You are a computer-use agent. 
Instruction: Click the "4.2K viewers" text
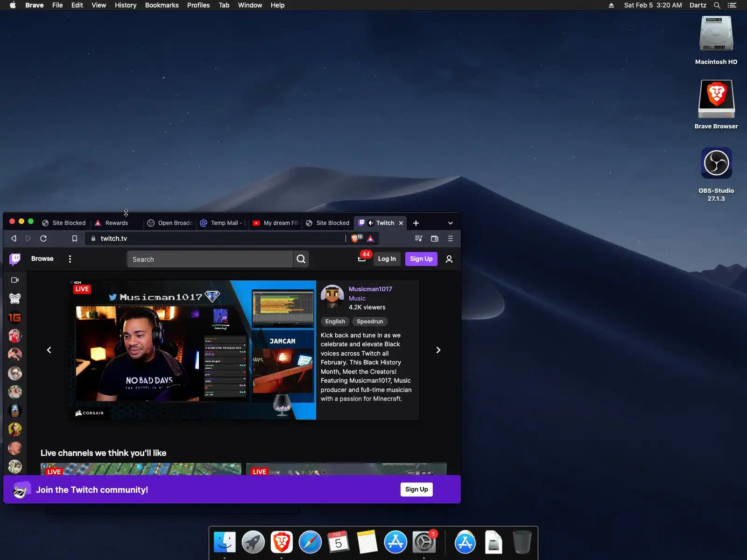(x=367, y=307)
